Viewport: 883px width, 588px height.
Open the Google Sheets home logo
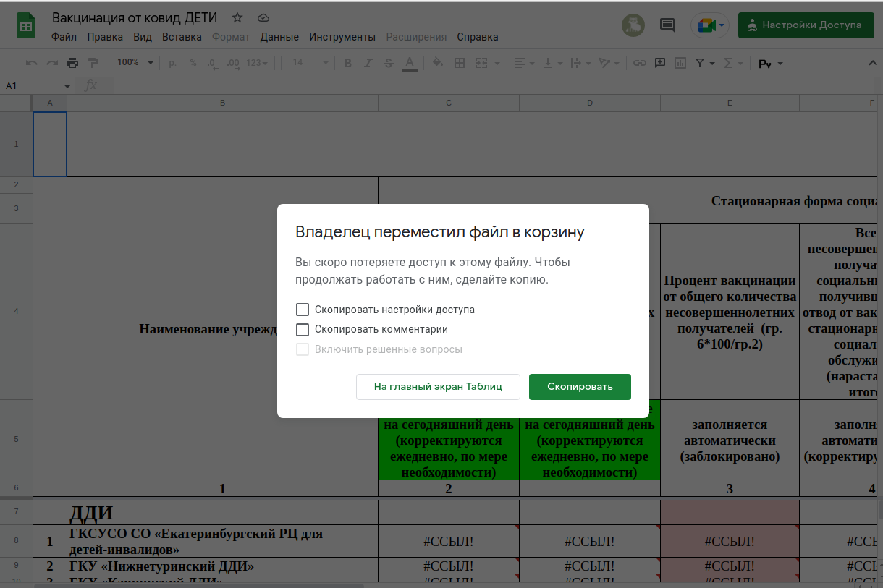pyautogui.click(x=27, y=27)
